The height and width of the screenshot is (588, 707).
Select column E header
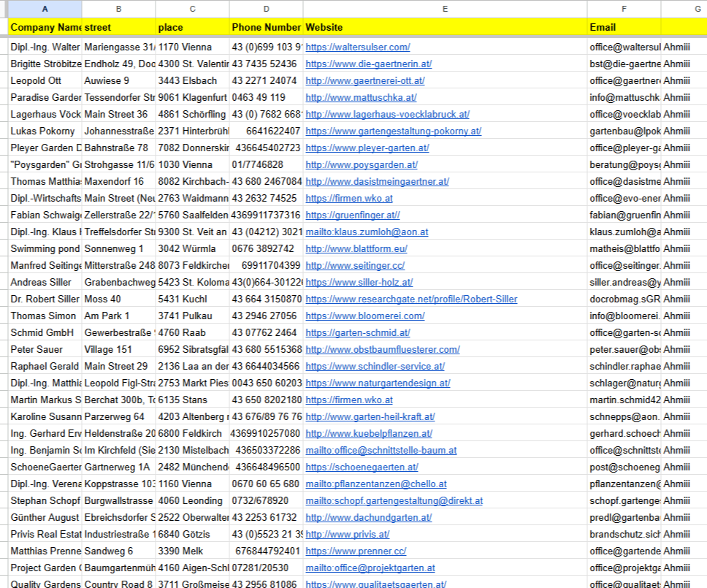coord(445,9)
